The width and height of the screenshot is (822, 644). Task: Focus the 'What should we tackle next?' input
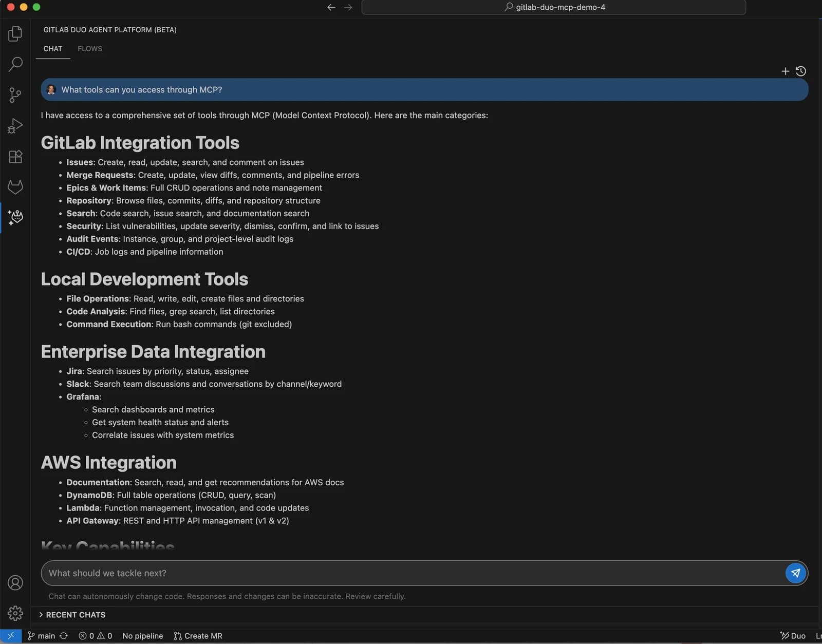pyautogui.click(x=414, y=573)
